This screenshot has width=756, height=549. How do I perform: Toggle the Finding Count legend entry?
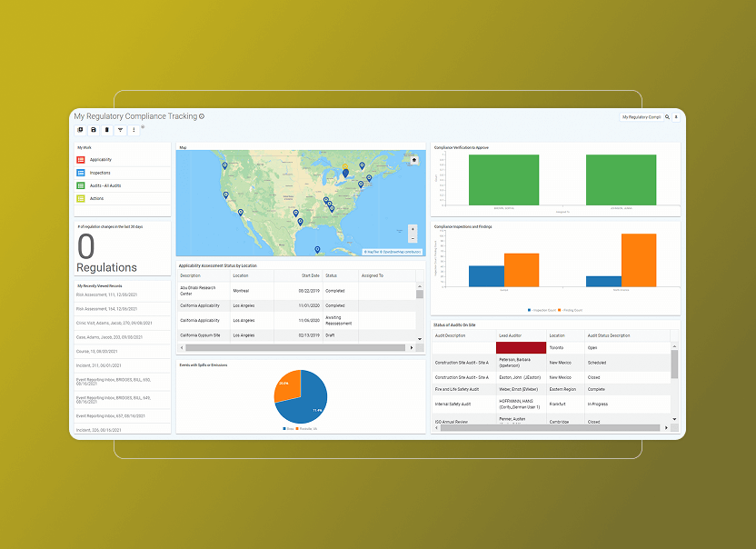(x=571, y=309)
